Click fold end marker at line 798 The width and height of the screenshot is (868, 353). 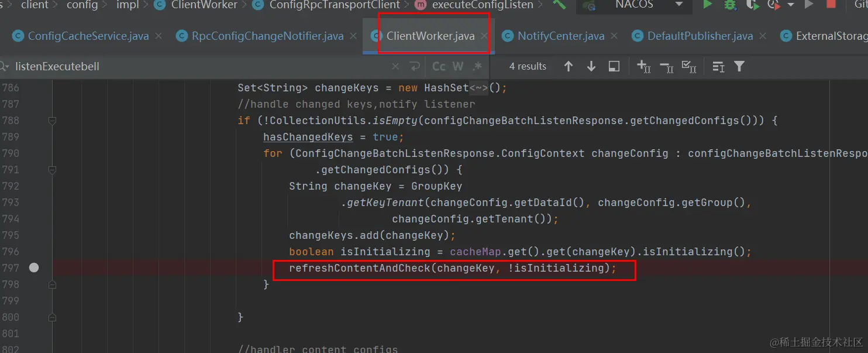52,285
